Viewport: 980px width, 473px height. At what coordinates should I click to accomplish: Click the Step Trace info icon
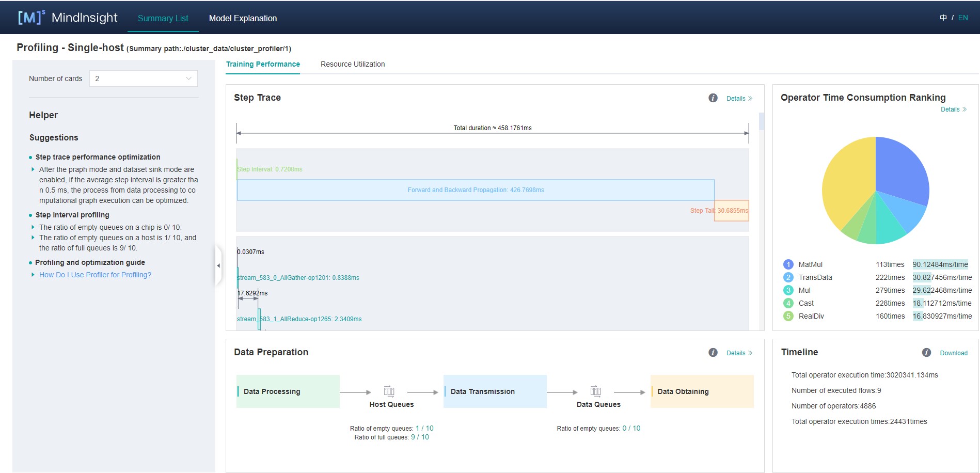(x=713, y=98)
